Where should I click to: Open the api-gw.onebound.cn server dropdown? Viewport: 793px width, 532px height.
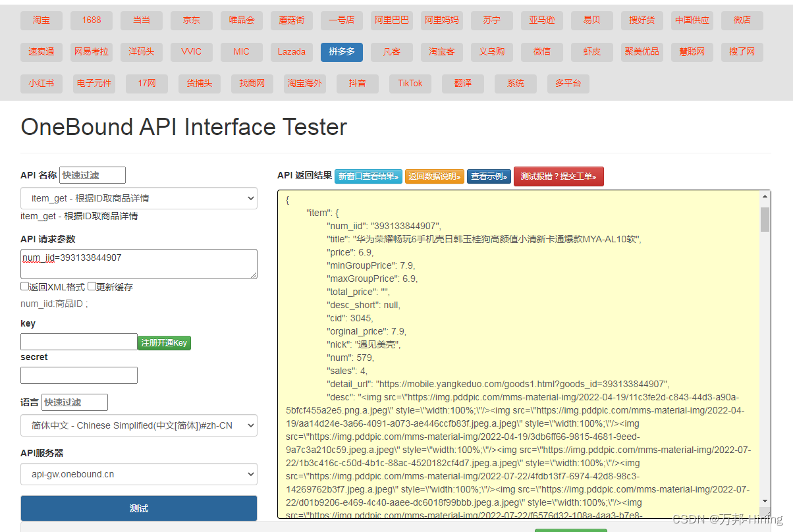[139, 474]
